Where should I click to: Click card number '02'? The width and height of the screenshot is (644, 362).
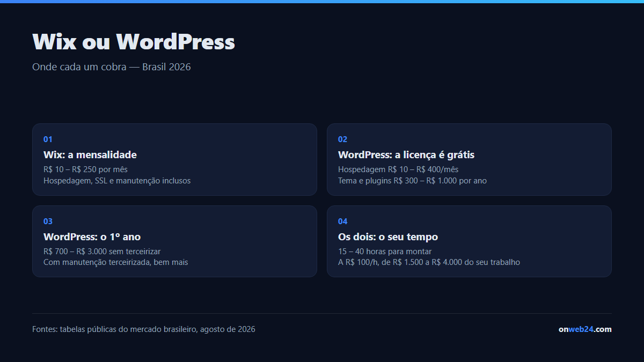(342, 139)
